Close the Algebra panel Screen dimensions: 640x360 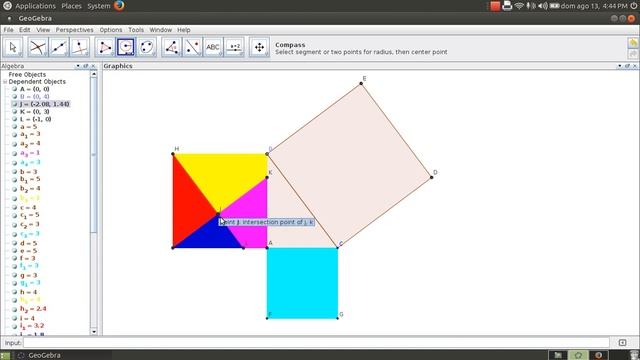pyautogui.click(x=93, y=66)
